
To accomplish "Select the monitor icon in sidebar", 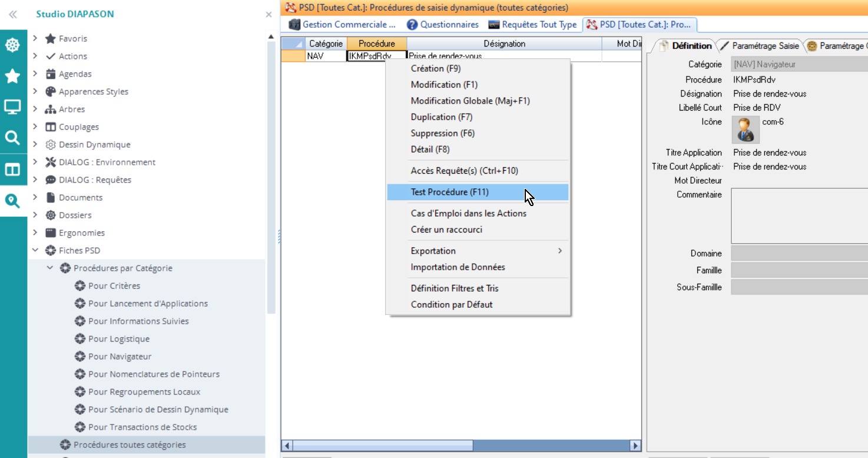I will (x=12, y=107).
